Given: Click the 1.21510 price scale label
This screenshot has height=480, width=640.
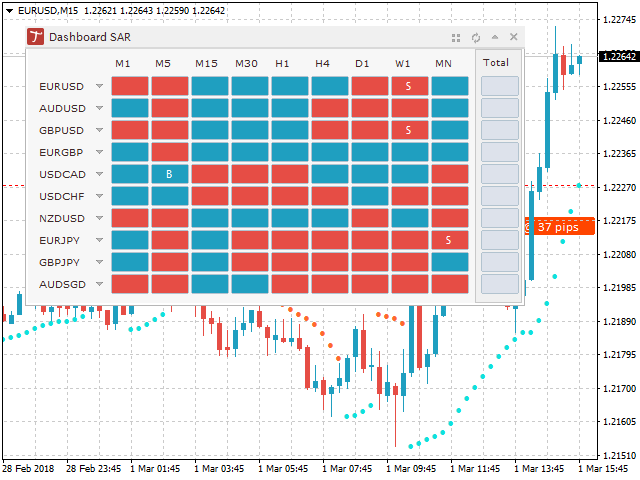Looking at the screenshot, I should [620, 456].
